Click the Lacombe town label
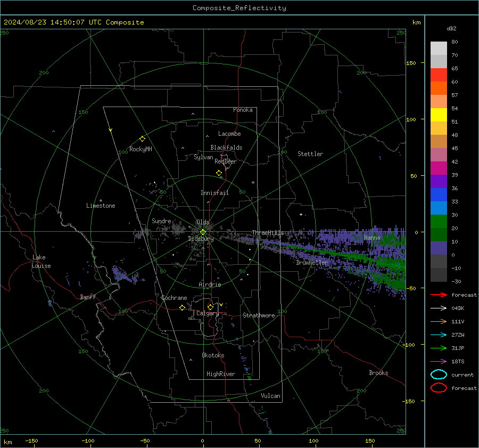This screenshot has width=479, height=448. coord(229,134)
